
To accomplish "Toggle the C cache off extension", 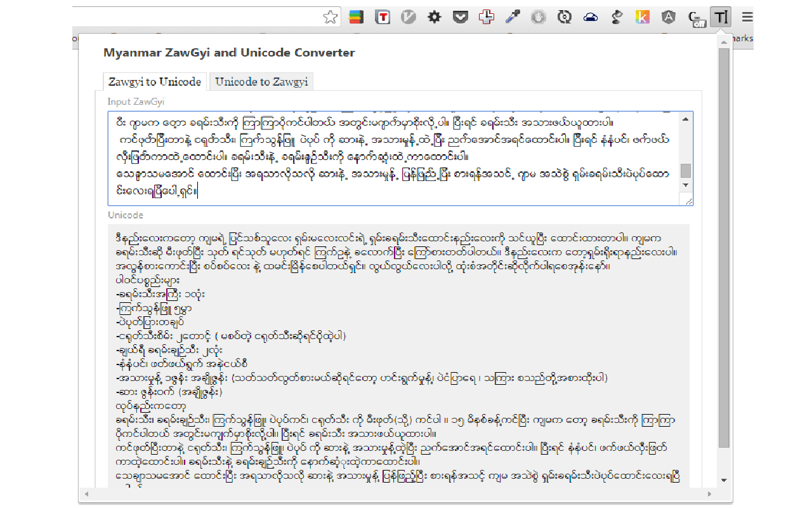I will coord(697,18).
